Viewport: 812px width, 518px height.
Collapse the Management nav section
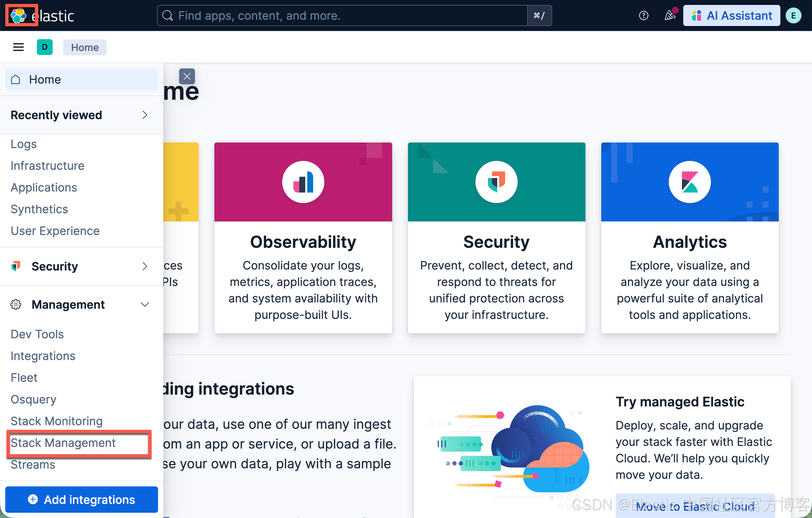[145, 304]
